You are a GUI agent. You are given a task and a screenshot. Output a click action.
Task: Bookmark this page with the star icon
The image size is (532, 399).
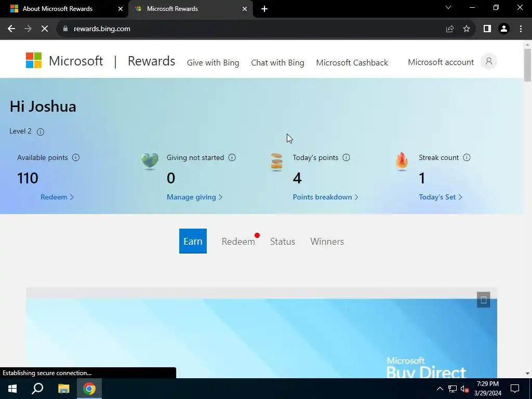click(467, 29)
